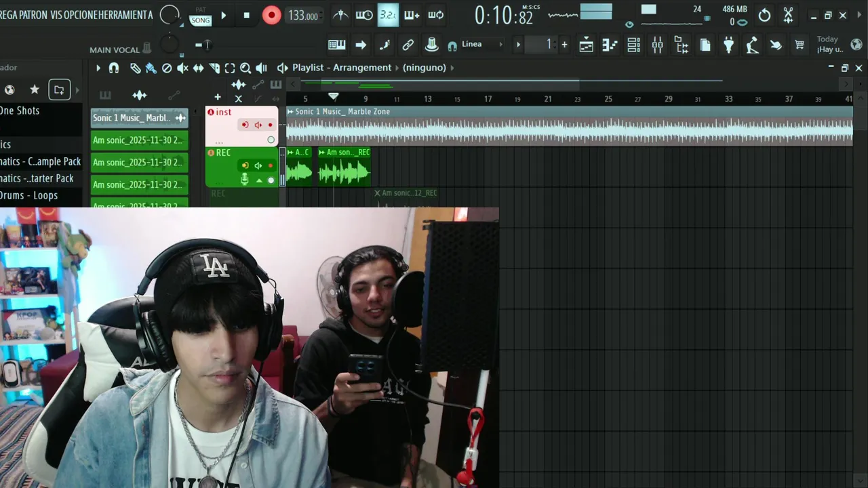
Task: Select the Zoom magnifier tool
Action: (x=245, y=68)
